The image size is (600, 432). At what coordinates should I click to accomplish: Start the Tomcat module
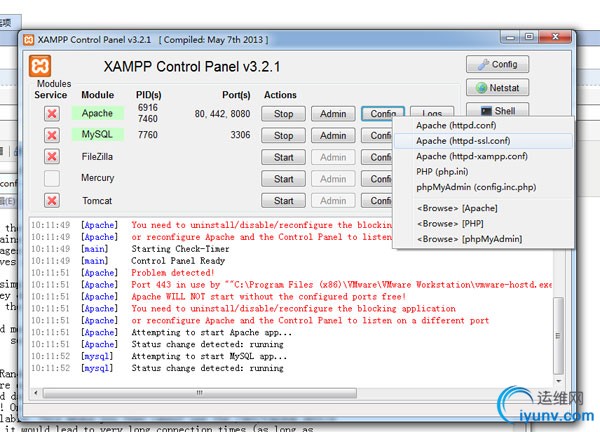pos(283,201)
